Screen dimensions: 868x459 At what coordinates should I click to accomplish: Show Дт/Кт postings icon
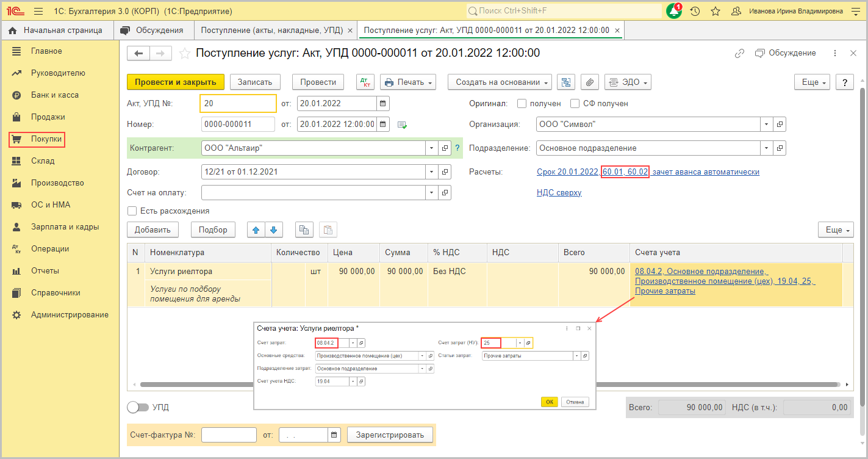pyautogui.click(x=365, y=82)
